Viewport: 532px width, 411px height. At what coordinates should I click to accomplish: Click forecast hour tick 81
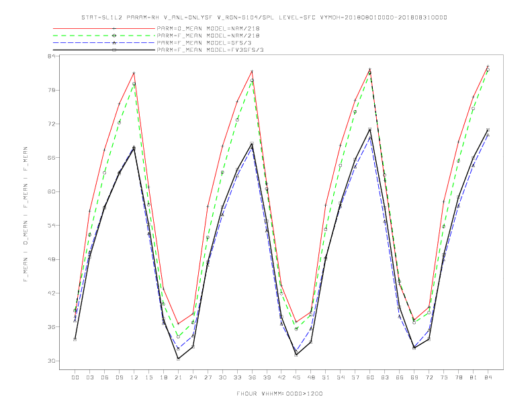tap(474, 377)
